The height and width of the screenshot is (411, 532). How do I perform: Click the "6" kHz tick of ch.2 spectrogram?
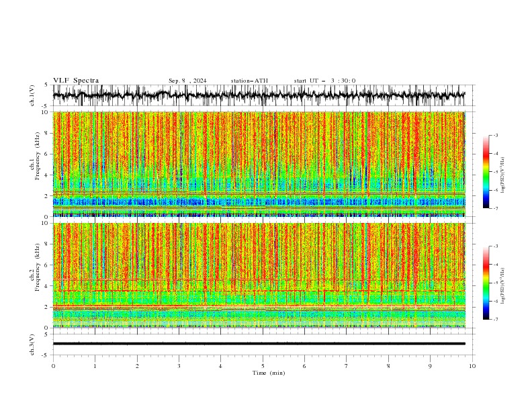pyautogui.click(x=47, y=265)
